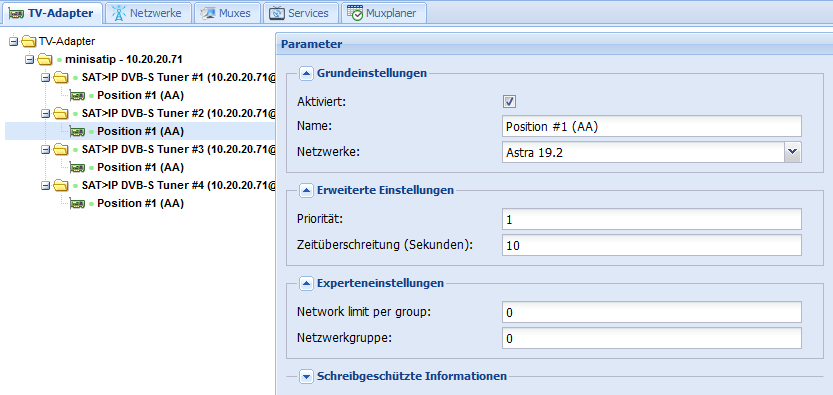The image size is (833, 395).
Task: Select Position #1 (AA) under Tuner #1
Action: click(141, 96)
